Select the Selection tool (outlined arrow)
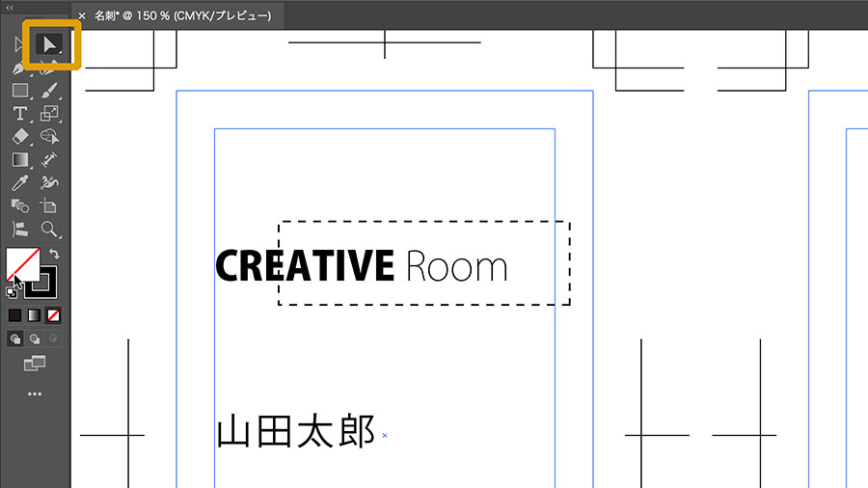Viewport: 868px width, 488px height. 18,44
